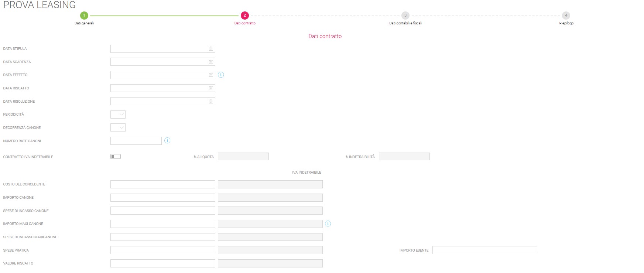Click the IVA INDETRAIBILE column header
Viewport: 644px width, 273px height.
point(306,173)
